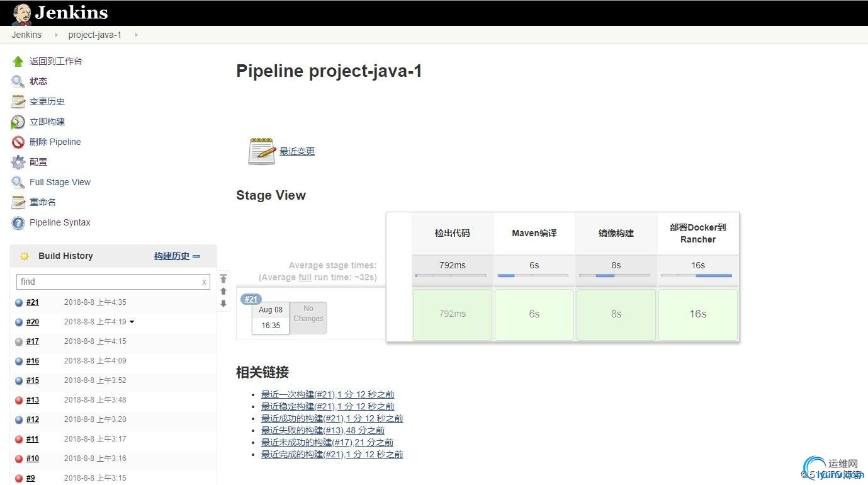
Task: Open project-java-1 breadcrumb link
Action: click(x=94, y=35)
